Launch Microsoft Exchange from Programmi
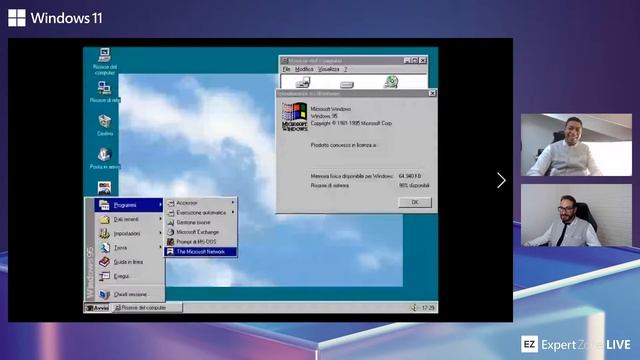 click(x=200, y=232)
